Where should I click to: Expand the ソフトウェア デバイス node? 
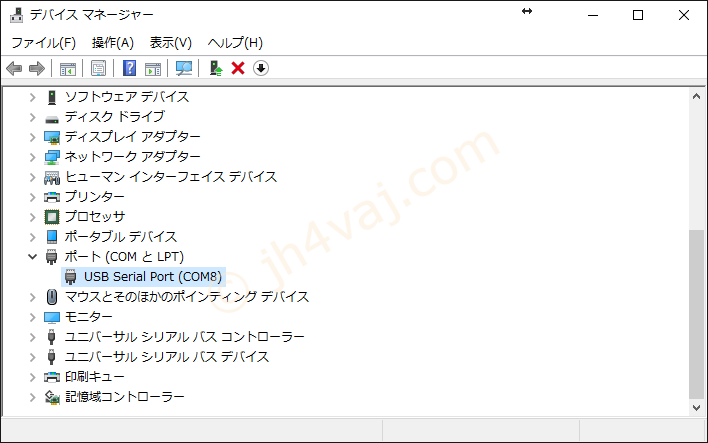pyautogui.click(x=33, y=97)
